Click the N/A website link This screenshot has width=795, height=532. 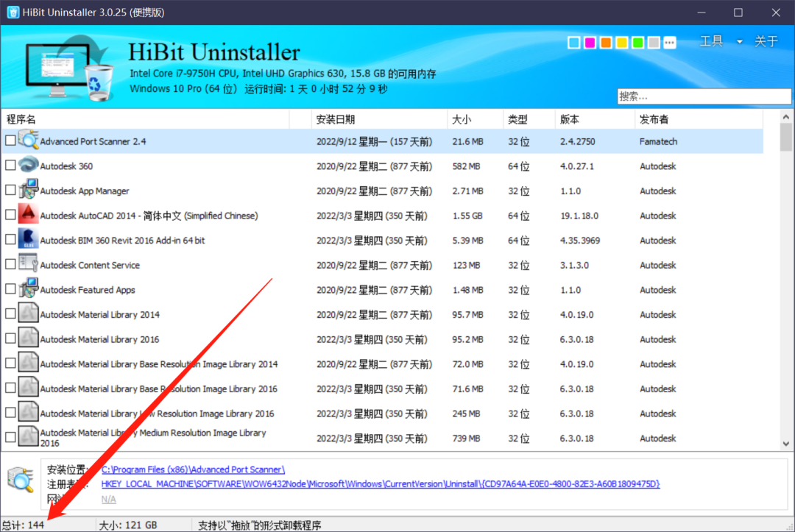108,500
